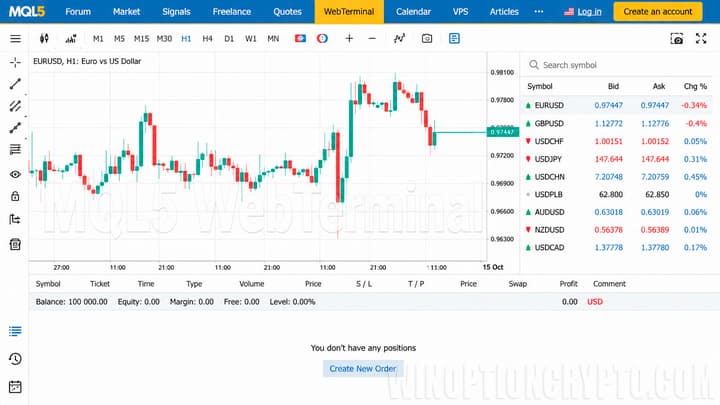Open the objects list icon
The height and width of the screenshot is (405, 720).
tap(15, 219)
